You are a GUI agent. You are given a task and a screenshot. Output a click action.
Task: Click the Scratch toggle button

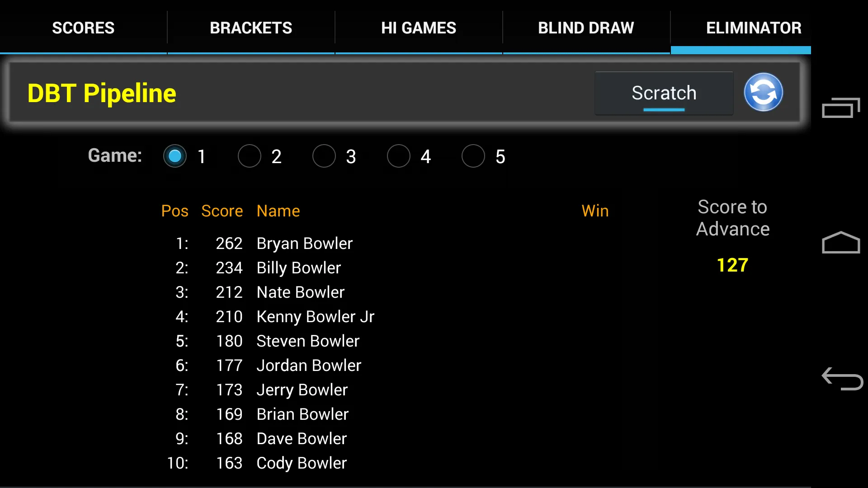point(664,93)
